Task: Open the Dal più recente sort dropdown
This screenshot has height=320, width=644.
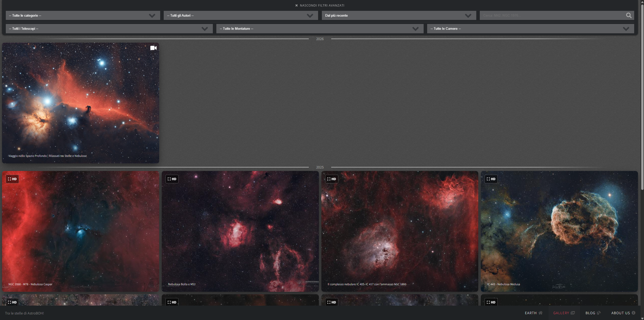Action: click(399, 15)
